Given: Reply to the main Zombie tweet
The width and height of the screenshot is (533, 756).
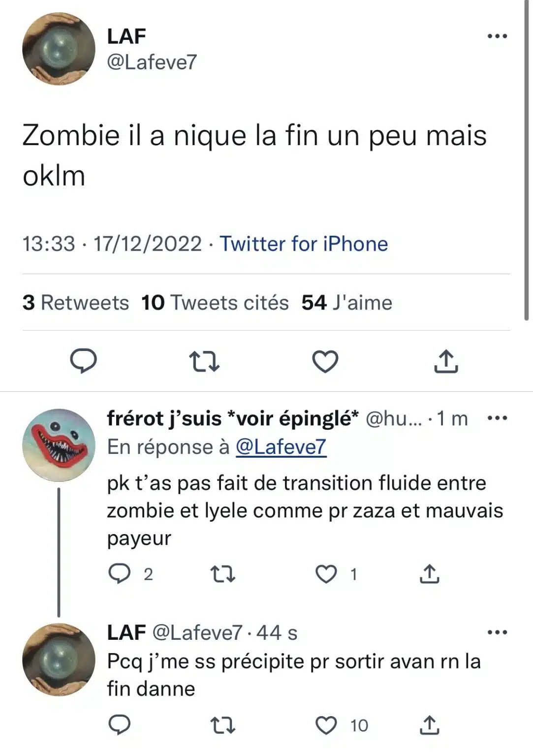Looking at the screenshot, I should point(83,361).
